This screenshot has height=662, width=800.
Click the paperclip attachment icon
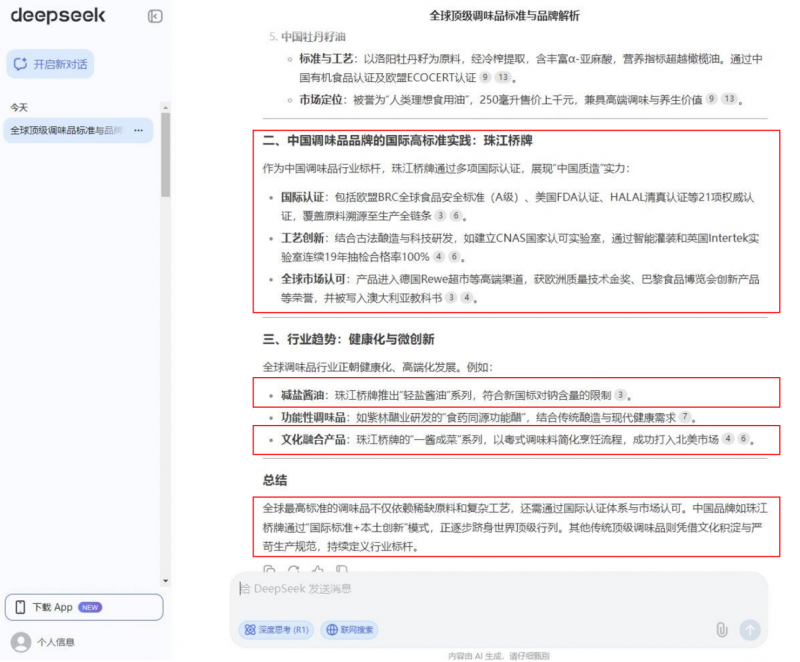[721, 630]
